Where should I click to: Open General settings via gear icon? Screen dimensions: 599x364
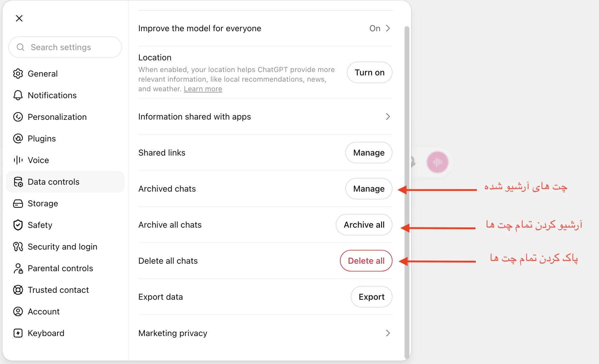point(18,74)
